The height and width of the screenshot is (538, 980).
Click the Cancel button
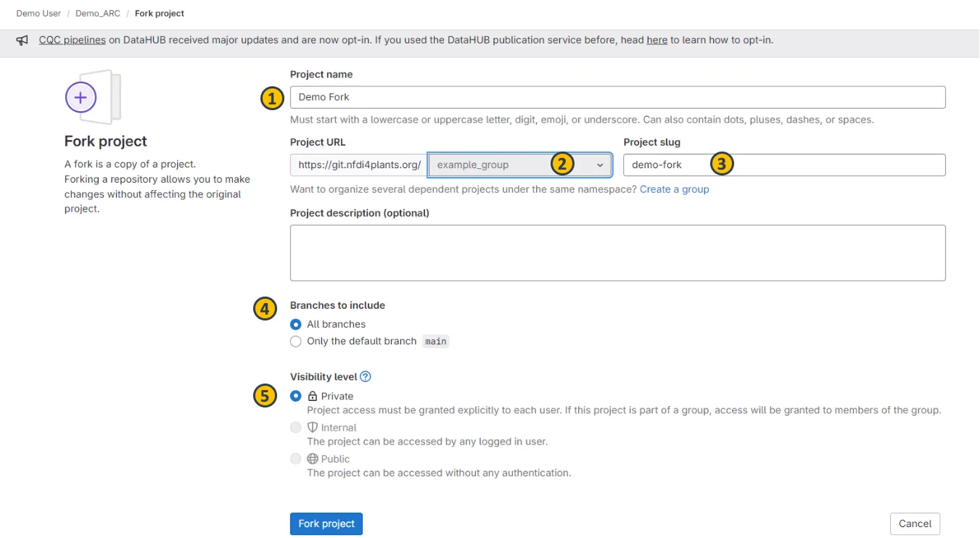915,523
